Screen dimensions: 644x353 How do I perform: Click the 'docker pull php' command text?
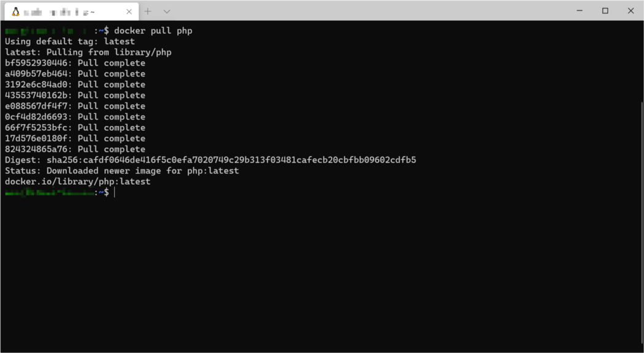[x=153, y=31]
